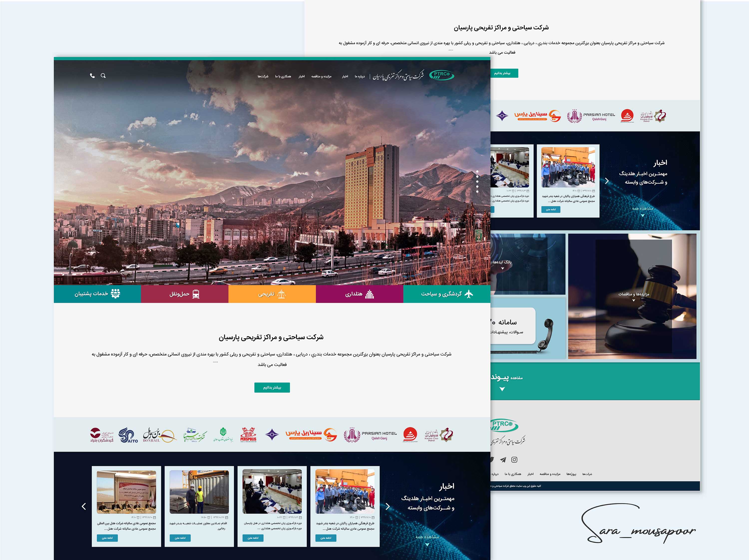Open the Parsian Hotel Qaleh Ganj logo, front page

(370, 435)
